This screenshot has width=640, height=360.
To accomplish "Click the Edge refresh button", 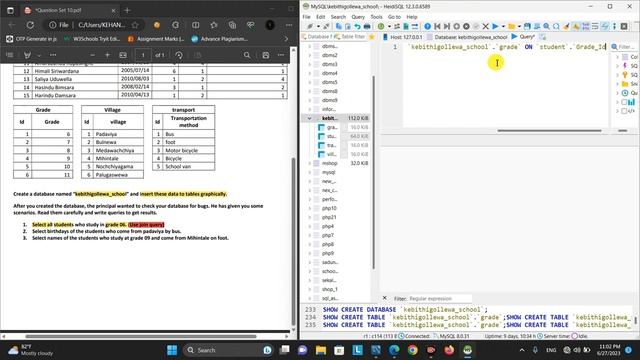I will coord(30,25).
